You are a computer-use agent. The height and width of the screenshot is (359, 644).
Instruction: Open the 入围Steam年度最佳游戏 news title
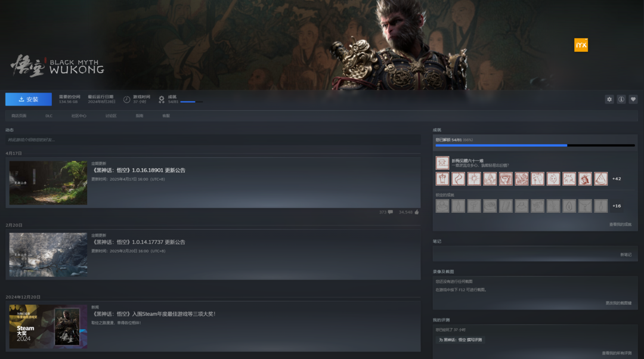coord(154,314)
